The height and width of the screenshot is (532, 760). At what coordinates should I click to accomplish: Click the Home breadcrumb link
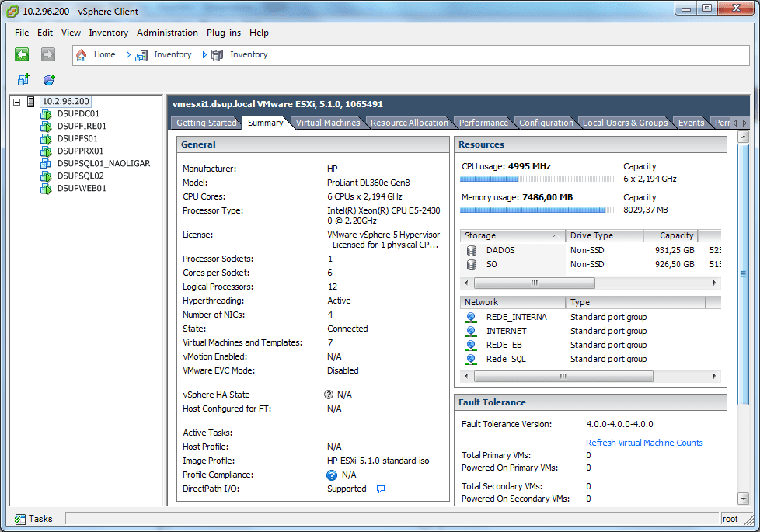(x=105, y=54)
